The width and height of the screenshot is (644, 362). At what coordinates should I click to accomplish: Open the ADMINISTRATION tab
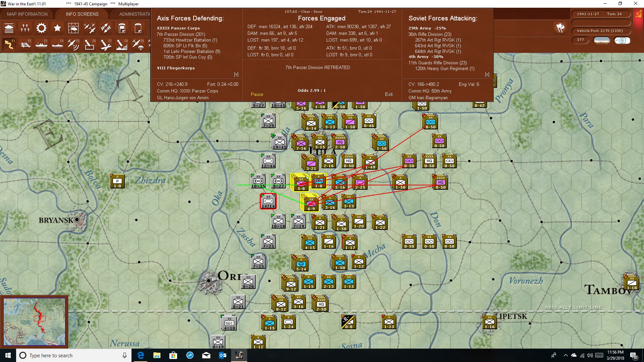pos(134,14)
